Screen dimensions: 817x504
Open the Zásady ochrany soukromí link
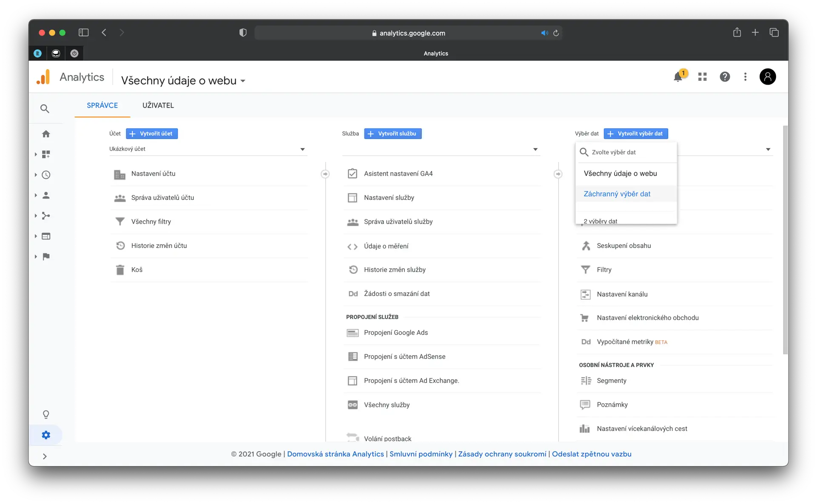(502, 454)
